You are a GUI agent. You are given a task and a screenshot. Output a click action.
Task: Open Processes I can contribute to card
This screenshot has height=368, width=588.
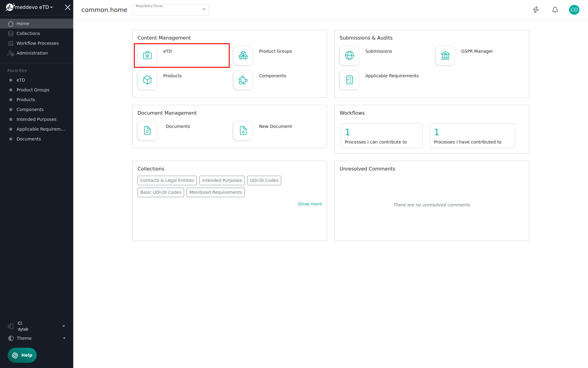(x=381, y=136)
